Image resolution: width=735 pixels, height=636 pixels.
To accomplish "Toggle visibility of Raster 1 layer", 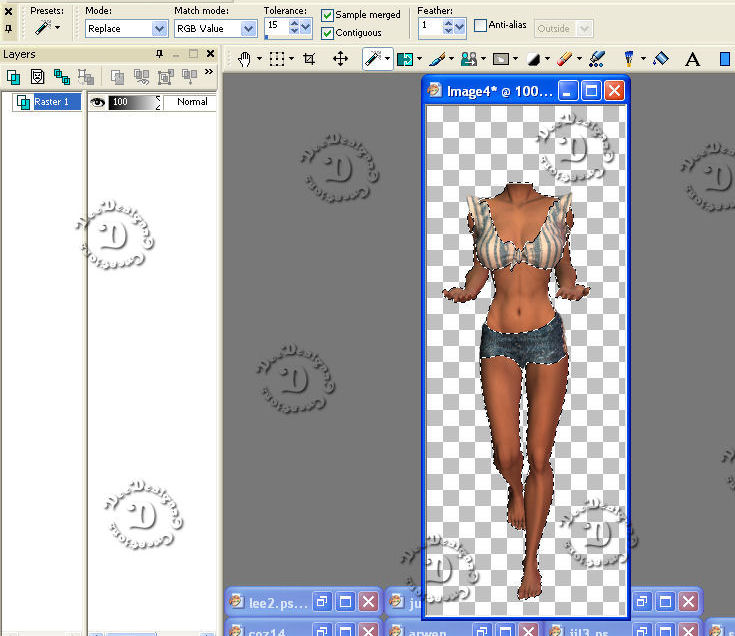I will click(98, 102).
